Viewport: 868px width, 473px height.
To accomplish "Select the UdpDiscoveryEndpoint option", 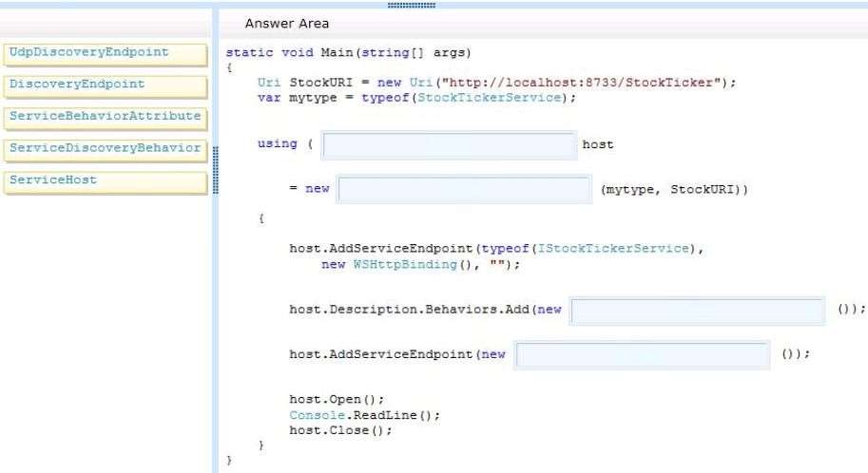I will pyautogui.click(x=106, y=55).
